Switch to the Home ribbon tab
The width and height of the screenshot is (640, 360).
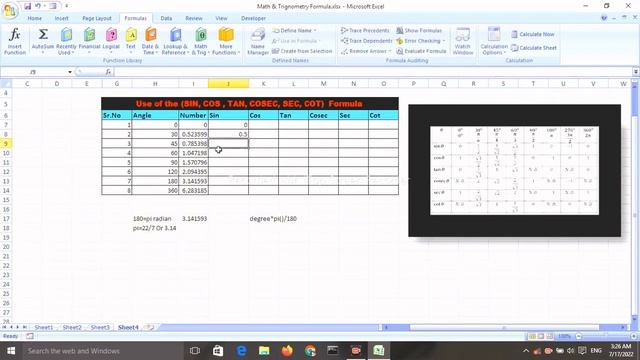(x=34, y=18)
